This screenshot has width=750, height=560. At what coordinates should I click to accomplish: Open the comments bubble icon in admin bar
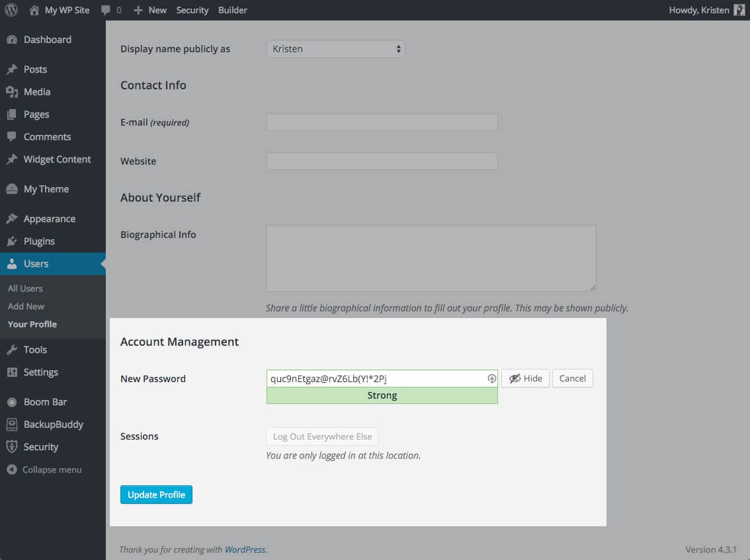coord(106,10)
